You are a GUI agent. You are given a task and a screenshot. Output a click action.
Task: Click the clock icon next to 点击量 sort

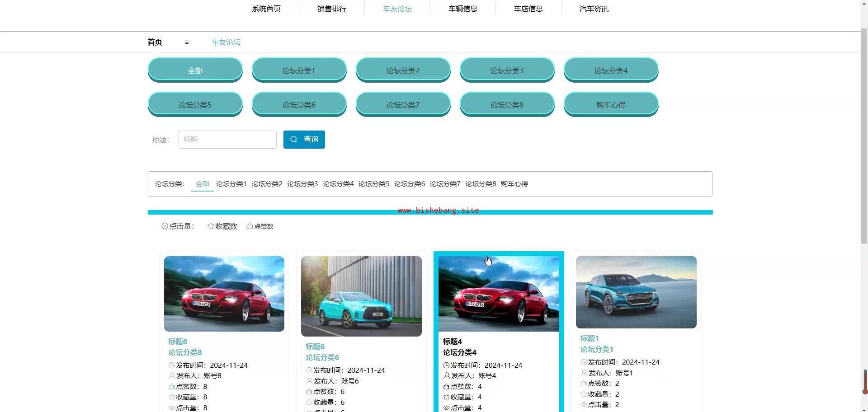coord(165,226)
